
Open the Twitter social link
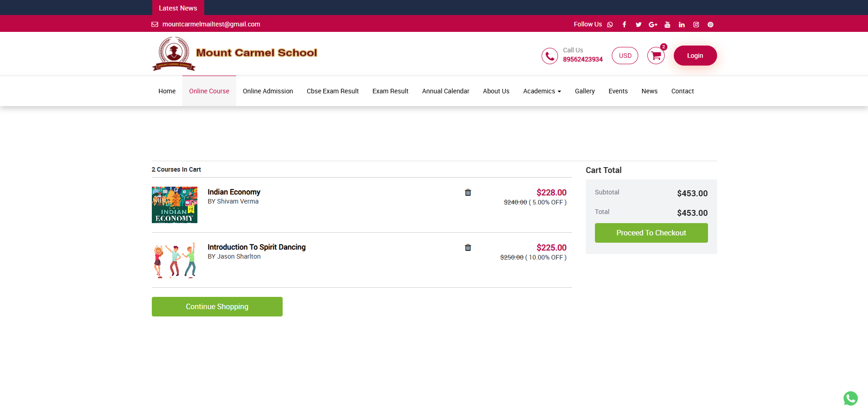pos(638,25)
